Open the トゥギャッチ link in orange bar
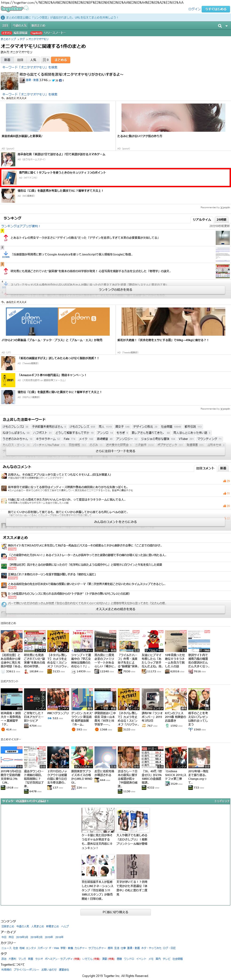 [x=222, y=801]
